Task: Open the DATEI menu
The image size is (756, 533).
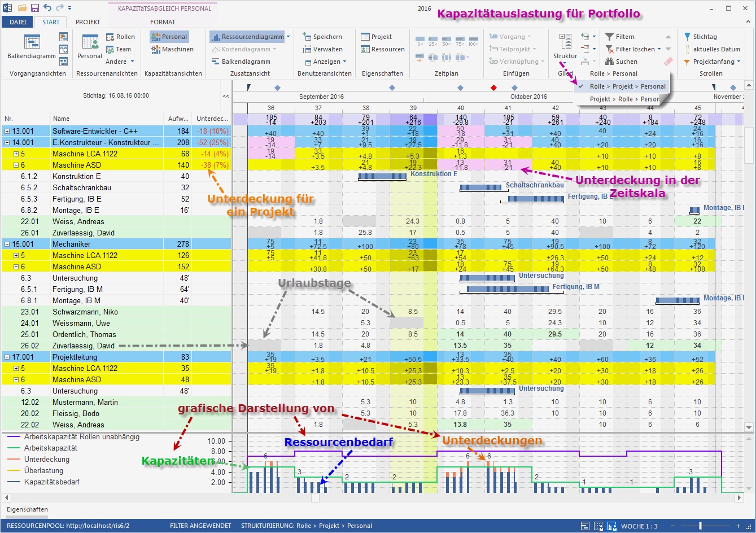Action: coord(18,21)
